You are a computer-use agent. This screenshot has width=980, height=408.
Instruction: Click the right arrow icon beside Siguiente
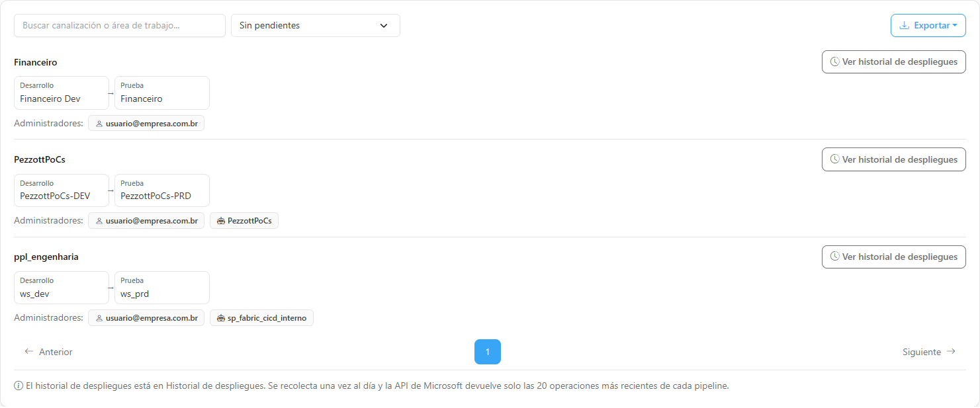pyautogui.click(x=951, y=352)
